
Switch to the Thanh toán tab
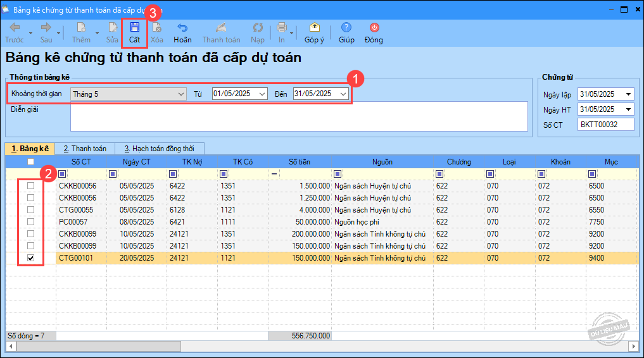tap(85, 149)
